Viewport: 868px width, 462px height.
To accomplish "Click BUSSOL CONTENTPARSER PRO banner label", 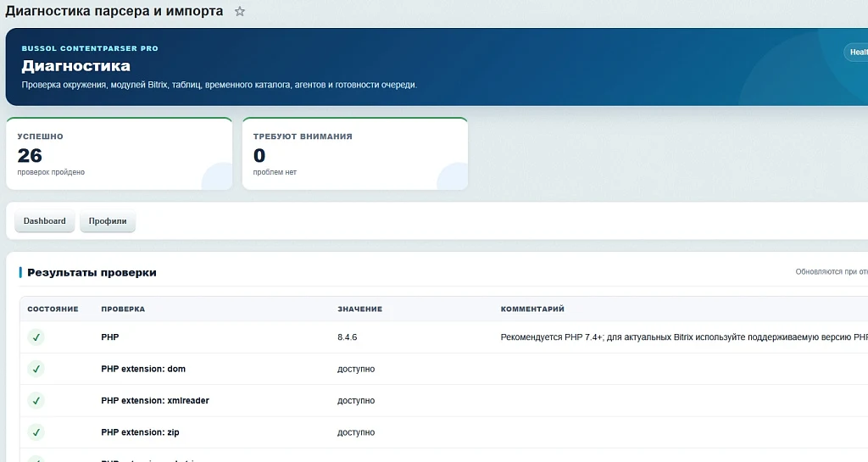I will (90, 48).
